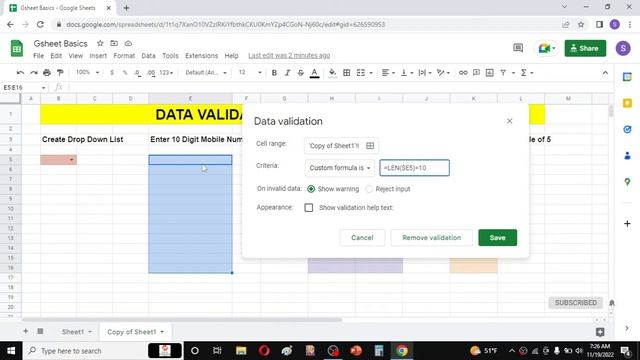Toggle bold formatting
The width and height of the screenshot is (640, 360).
point(274,73)
